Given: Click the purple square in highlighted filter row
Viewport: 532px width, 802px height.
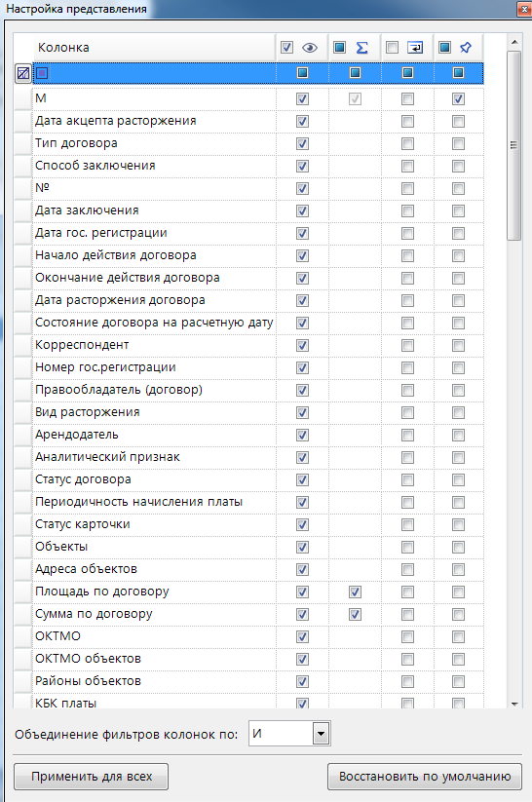Looking at the screenshot, I should point(42,73).
